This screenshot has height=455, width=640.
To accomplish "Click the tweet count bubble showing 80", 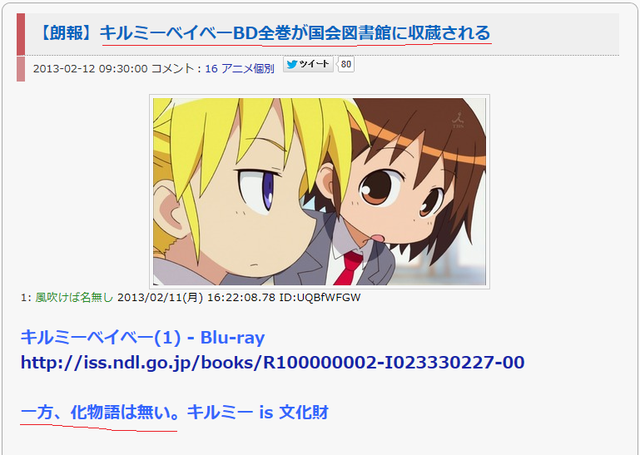I will point(346,64).
